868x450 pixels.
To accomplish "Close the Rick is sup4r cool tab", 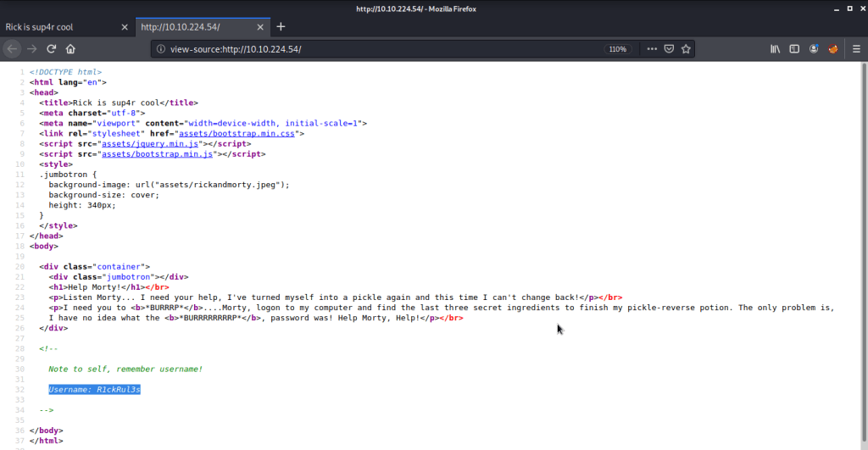I will click(x=125, y=26).
